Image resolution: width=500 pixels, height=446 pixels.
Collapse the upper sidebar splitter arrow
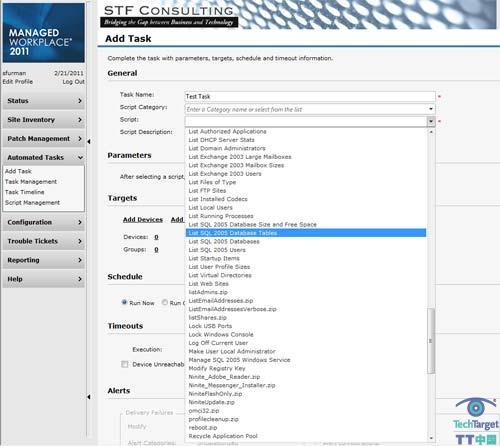[89, 142]
